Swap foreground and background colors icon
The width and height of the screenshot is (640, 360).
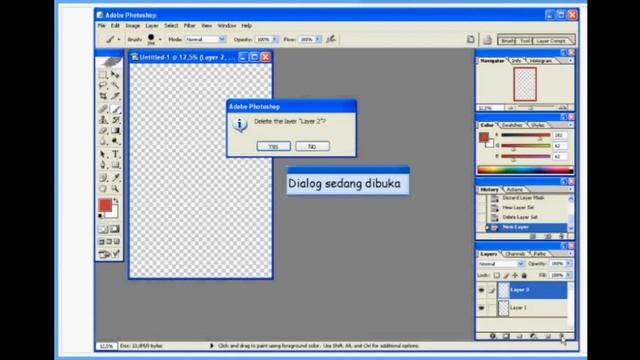pos(116,200)
